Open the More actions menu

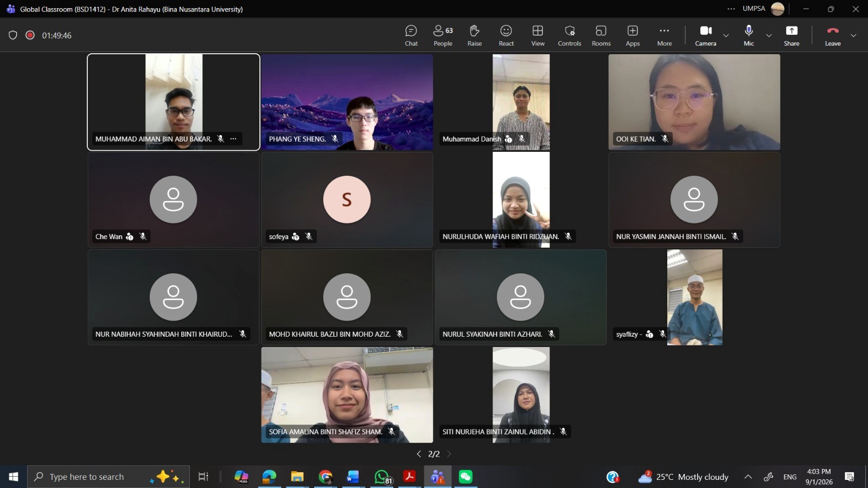664,35
